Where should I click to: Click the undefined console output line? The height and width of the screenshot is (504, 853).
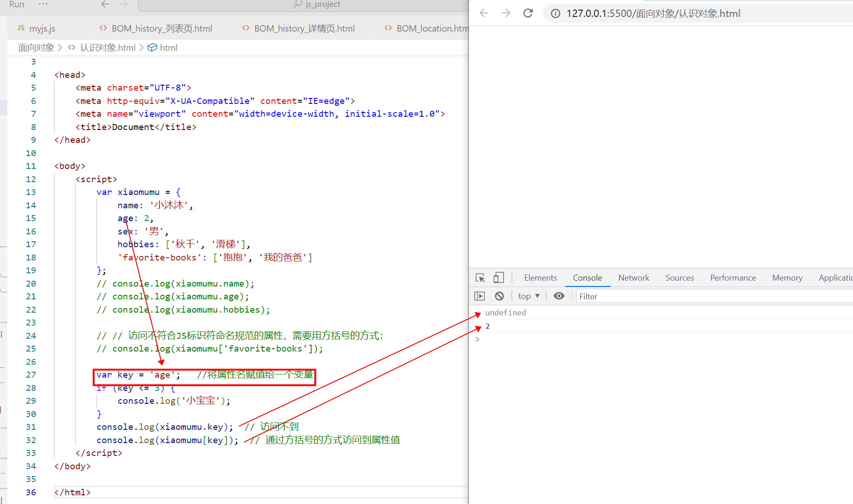click(x=505, y=313)
